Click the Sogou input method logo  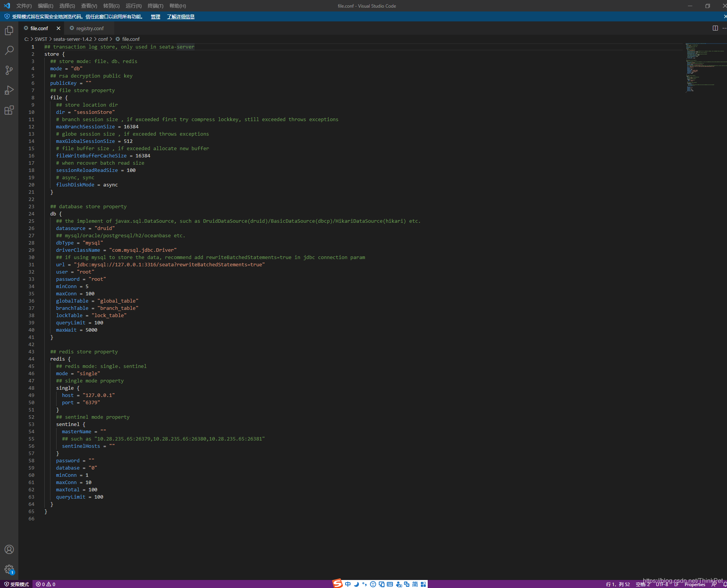click(338, 583)
